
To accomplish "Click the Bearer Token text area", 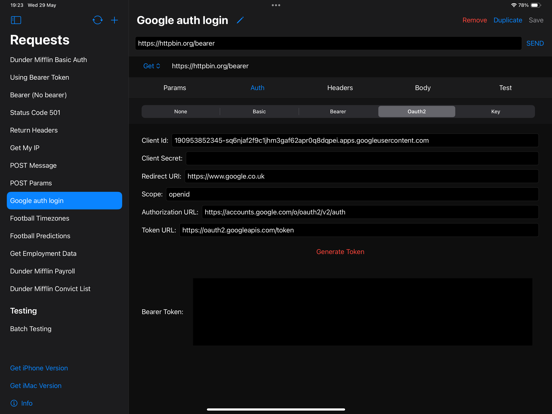I will tap(363, 312).
